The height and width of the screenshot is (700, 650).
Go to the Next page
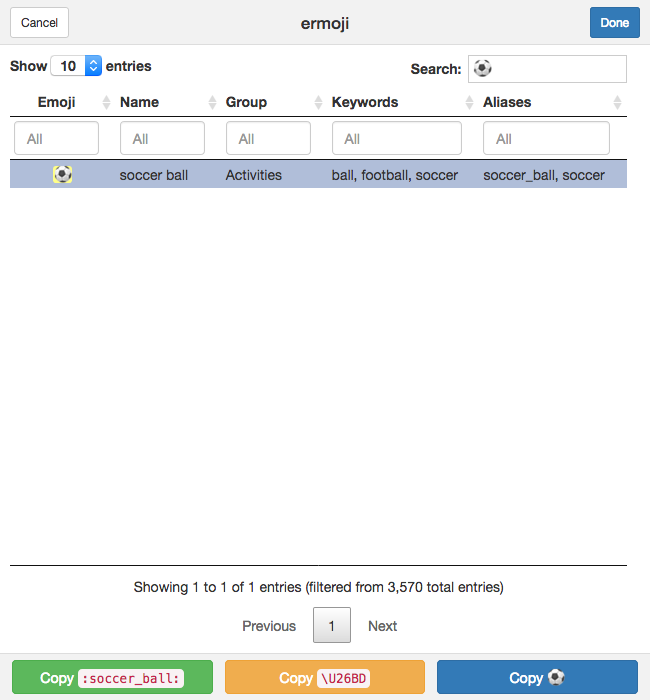point(383,626)
